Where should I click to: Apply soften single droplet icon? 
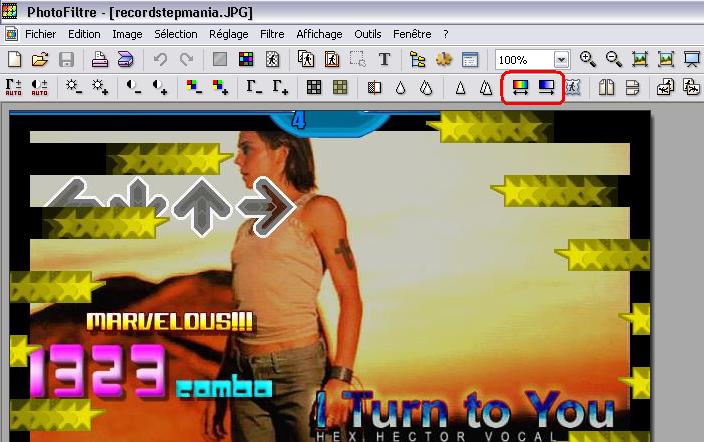[x=400, y=87]
